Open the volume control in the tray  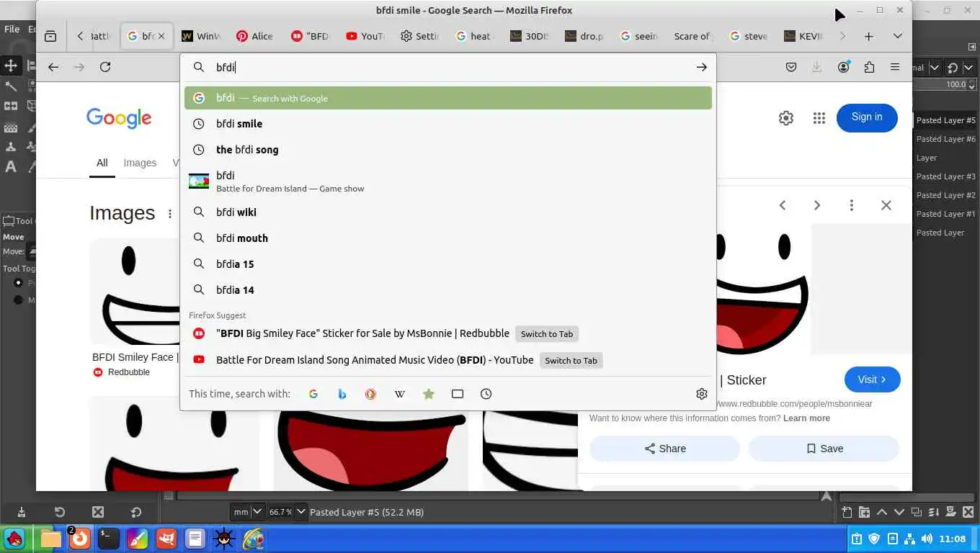pyautogui.click(x=925, y=539)
